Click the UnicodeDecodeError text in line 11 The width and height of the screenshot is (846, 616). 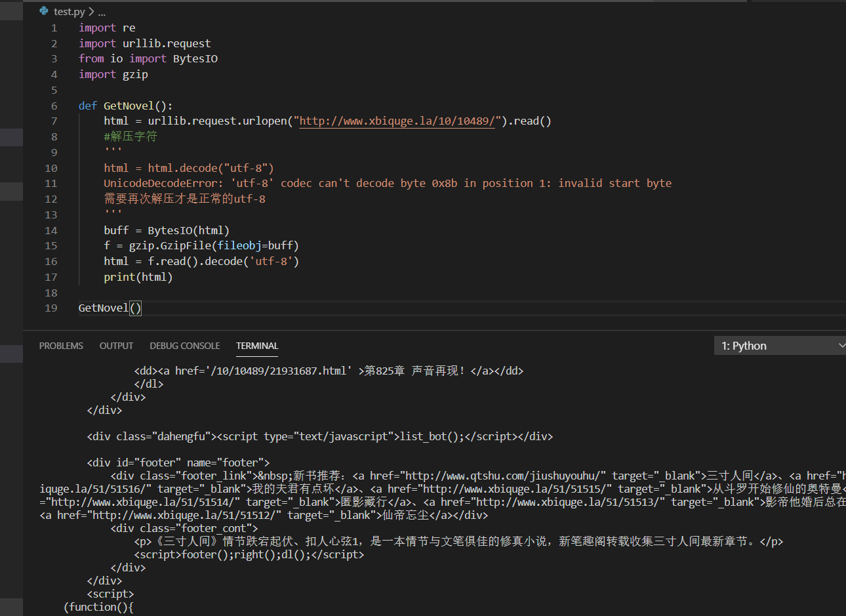point(388,184)
